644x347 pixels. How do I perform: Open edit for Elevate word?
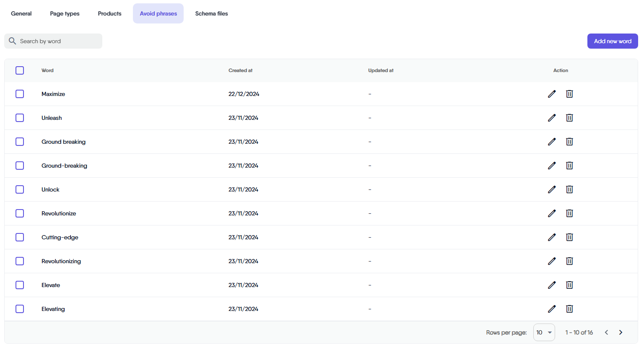pyautogui.click(x=552, y=285)
